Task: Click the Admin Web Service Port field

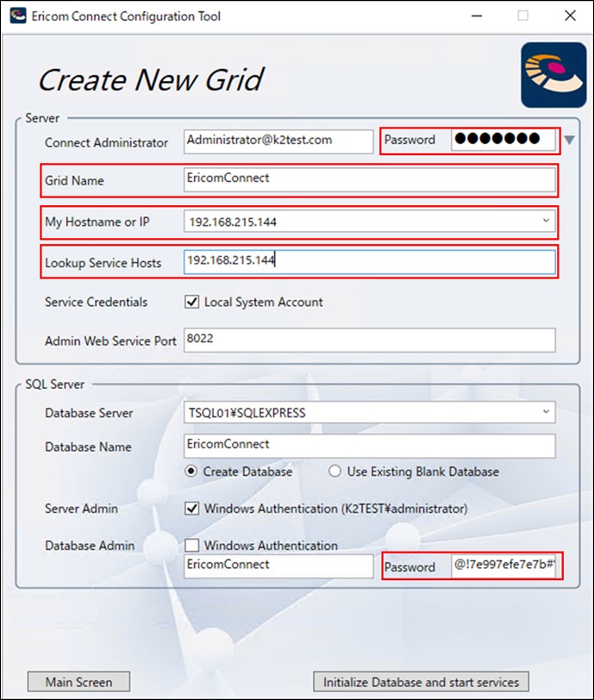Action: 369,341
